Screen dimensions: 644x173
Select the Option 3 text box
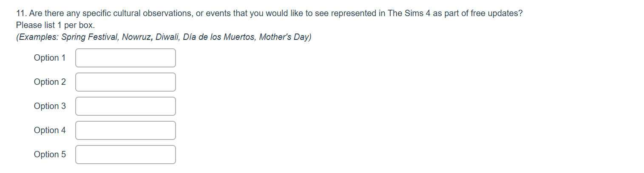125,106
